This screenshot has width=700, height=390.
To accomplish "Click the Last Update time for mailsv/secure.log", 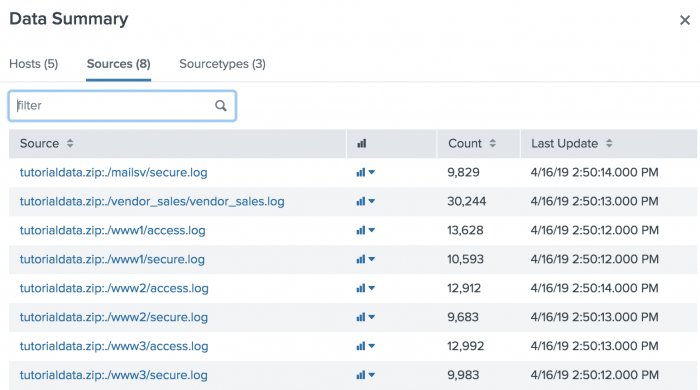I will point(595,172).
